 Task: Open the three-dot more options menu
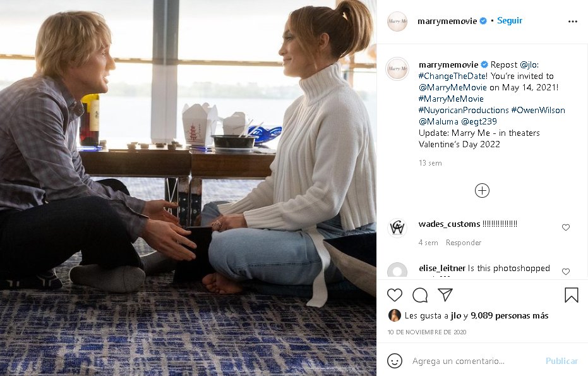[x=573, y=21]
